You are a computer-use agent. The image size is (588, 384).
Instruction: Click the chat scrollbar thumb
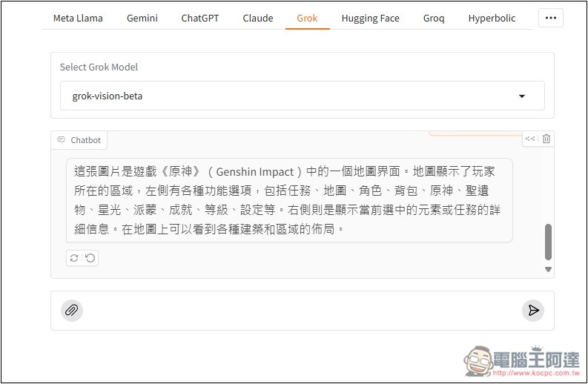(x=548, y=242)
